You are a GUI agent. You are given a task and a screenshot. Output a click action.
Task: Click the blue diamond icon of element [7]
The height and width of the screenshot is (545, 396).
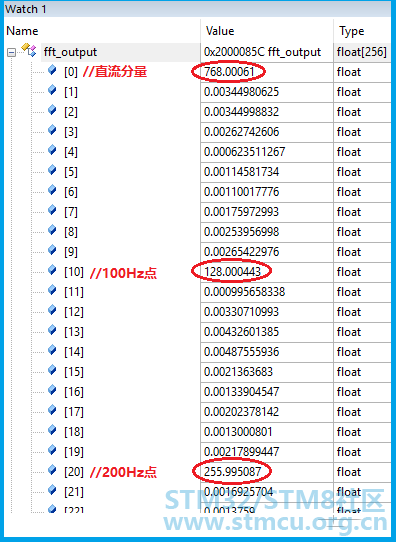(x=52, y=210)
